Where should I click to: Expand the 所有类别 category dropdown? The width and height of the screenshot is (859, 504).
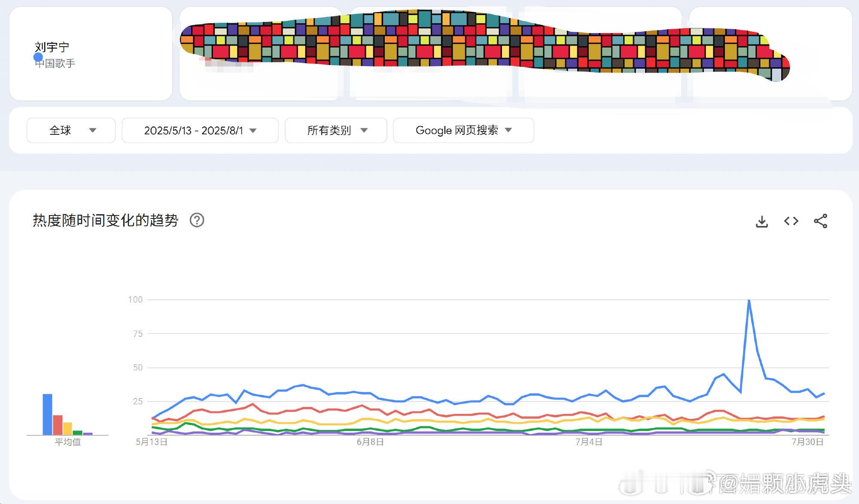pos(336,130)
